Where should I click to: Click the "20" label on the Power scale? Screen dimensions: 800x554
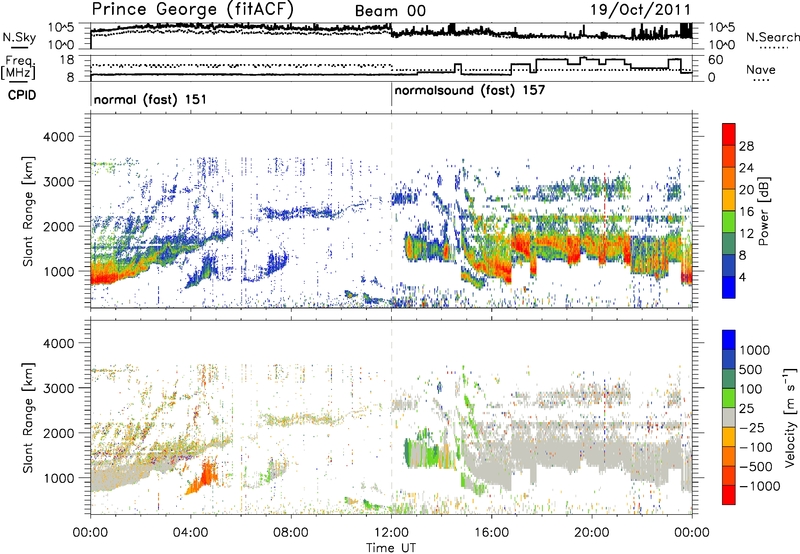(746, 190)
